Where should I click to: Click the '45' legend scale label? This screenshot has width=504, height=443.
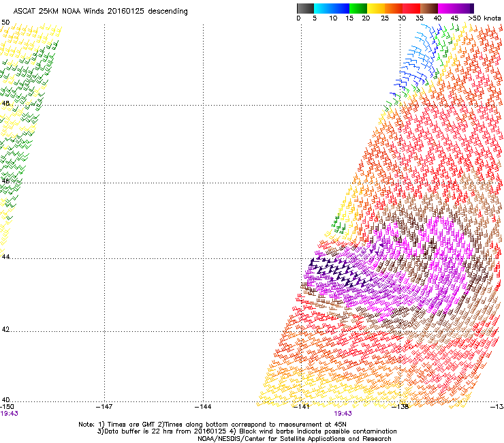[x=454, y=18]
